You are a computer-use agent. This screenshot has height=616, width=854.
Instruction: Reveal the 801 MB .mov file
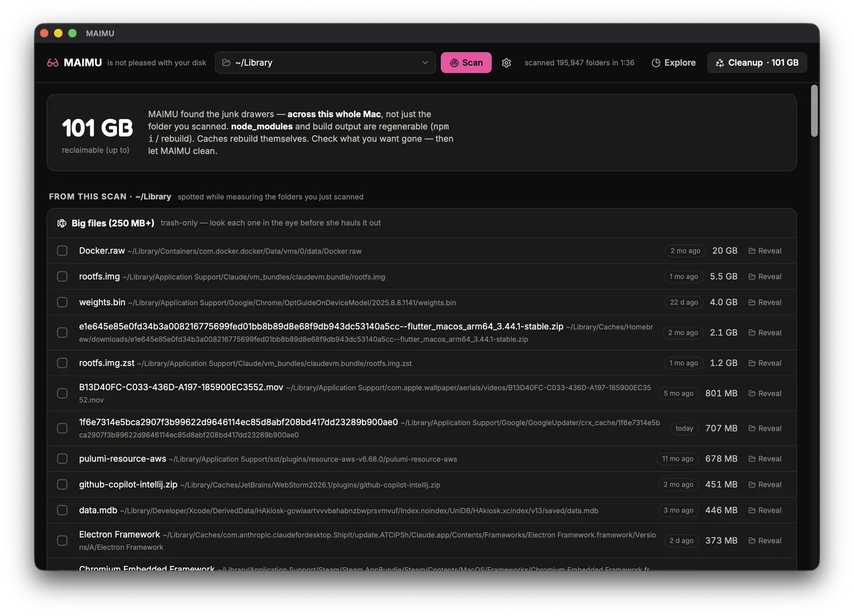(x=765, y=393)
